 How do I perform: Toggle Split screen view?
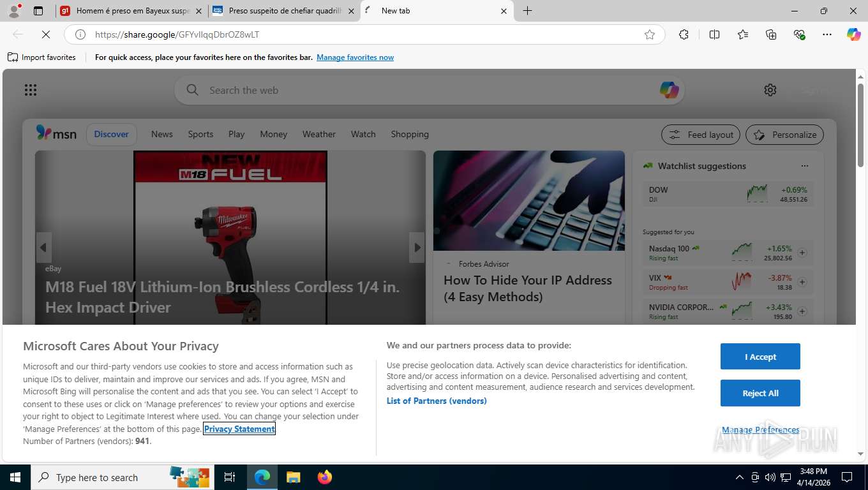pos(714,34)
